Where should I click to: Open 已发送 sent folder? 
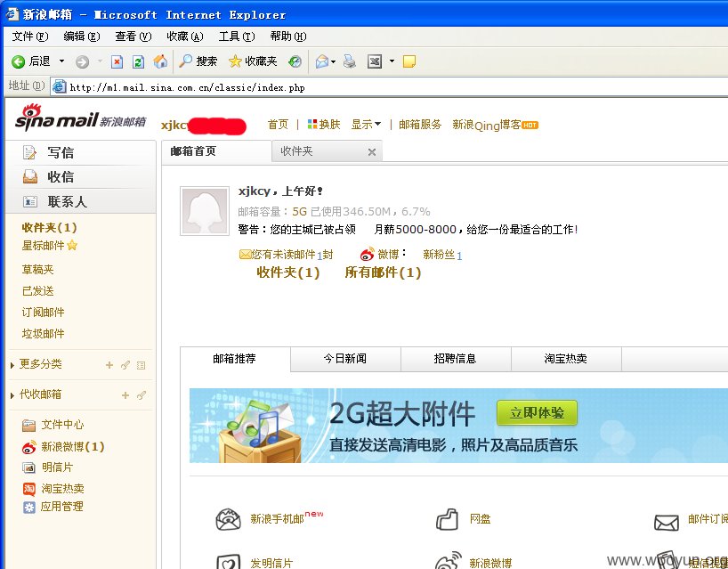click(x=38, y=291)
